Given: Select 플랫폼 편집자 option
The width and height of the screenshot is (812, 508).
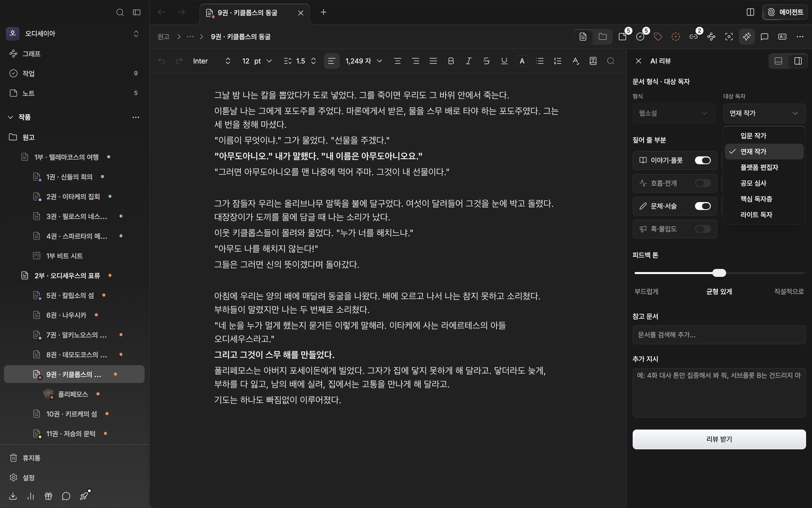Looking at the screenshot, I should pyautogui.click(x=764, y=167).
